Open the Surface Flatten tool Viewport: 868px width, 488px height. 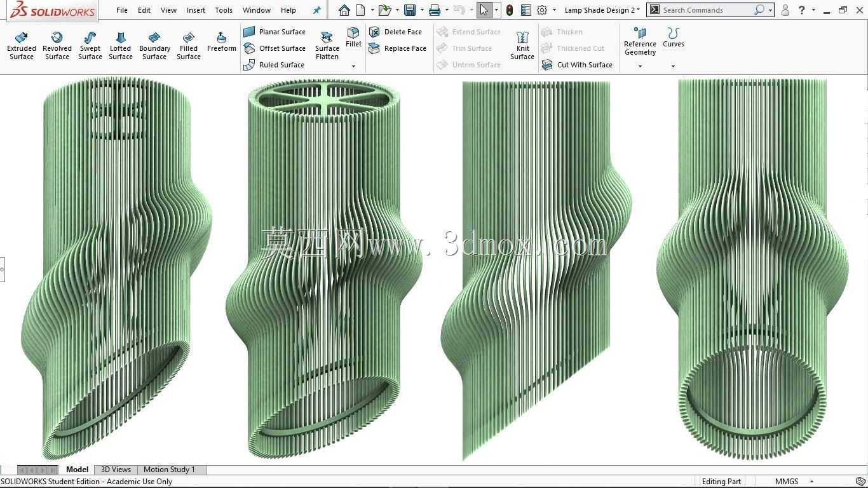tap(327, 46)
